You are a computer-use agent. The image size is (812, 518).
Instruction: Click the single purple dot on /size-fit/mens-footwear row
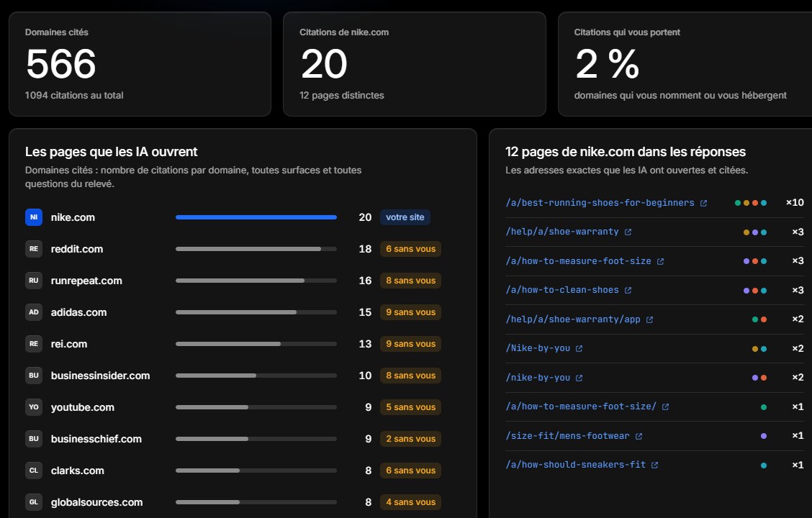763,436
